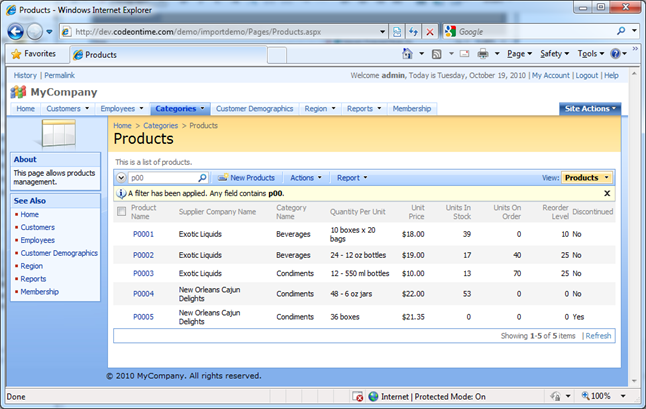This screenshot has height=409, width=646.
Task: Click the Refresh page icon in address bar
Action: [413, 31]
